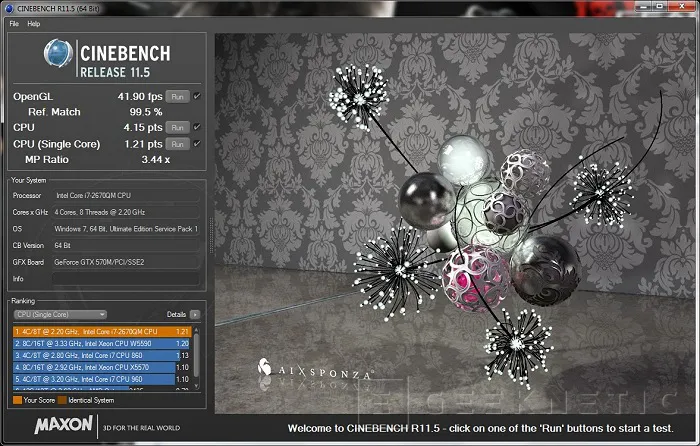Run the OpenGL benchmark test
The height and width of the screenshot is (446, 700).
177,96
